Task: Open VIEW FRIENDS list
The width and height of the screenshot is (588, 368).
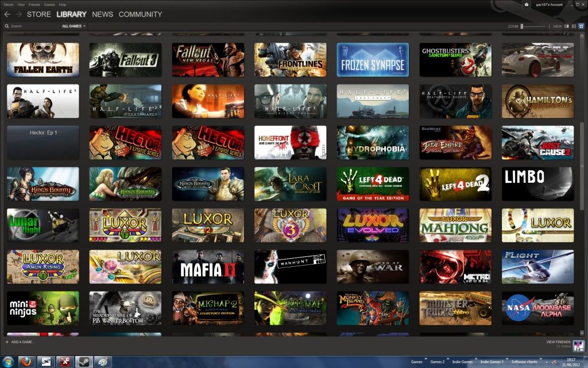Action: click(x=558, y=342)
